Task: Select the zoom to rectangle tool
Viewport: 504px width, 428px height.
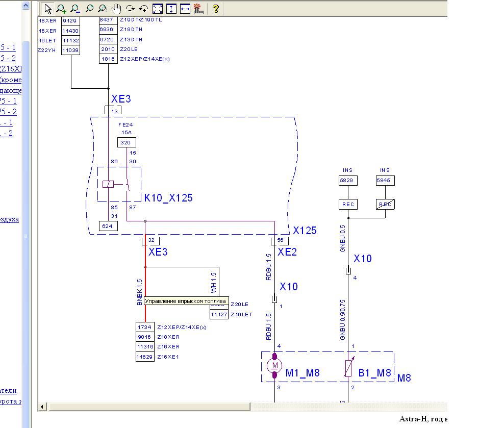Action: pyautogui.click(x=103, y=9)
